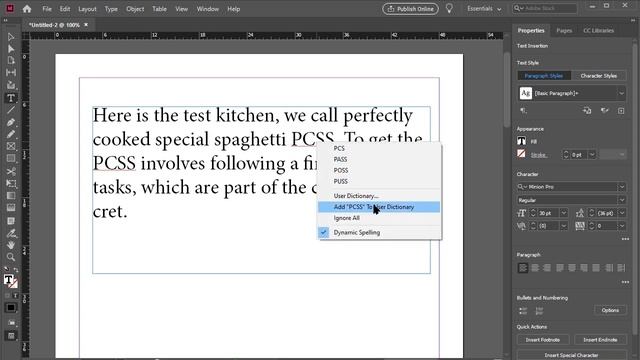Show more Character options ellipsis

pos(625,239)
